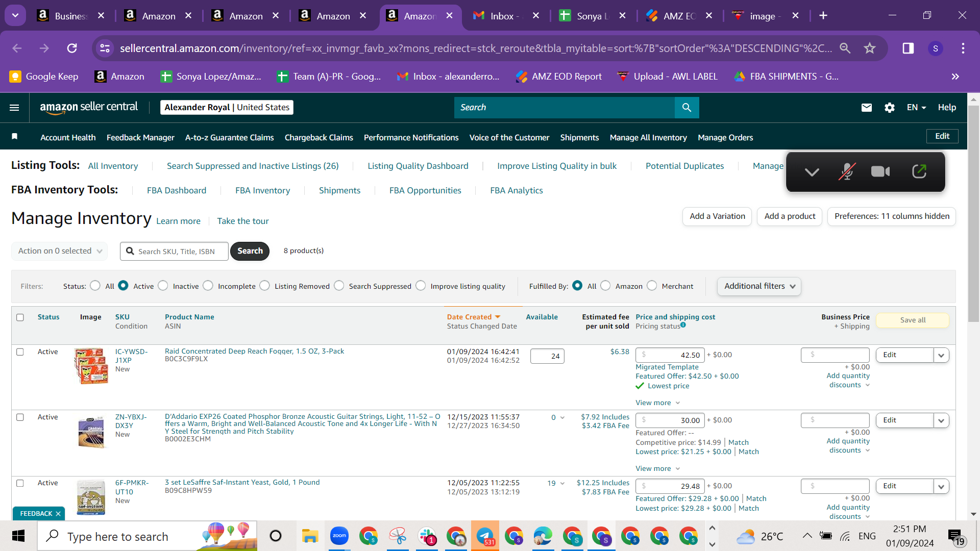Image resolution: width=980 pixels, height=551 pixels.
Task: Toggle camera in the meeting overlay
Action: (x=880, y=171)
